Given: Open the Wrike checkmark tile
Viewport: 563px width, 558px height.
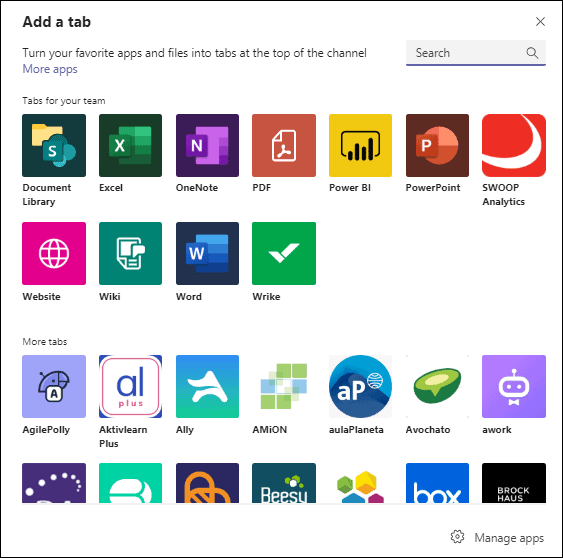Looking at the screenshot, I should pos(284,254).
